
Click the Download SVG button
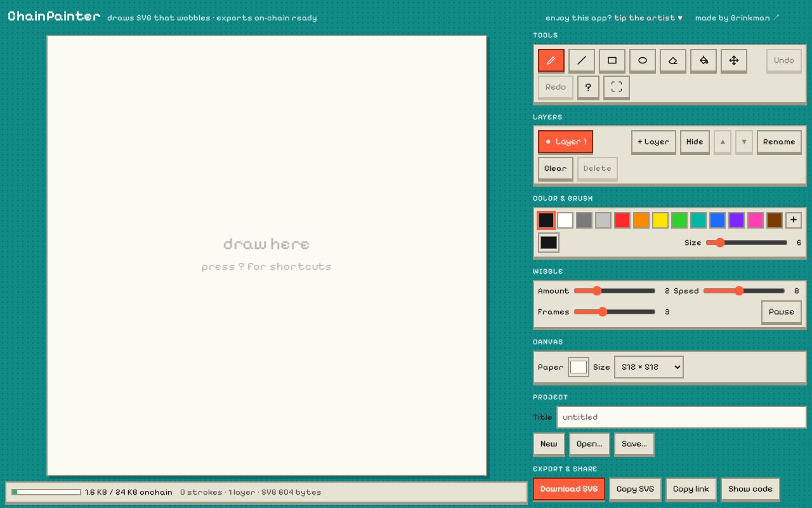(569, 489)
